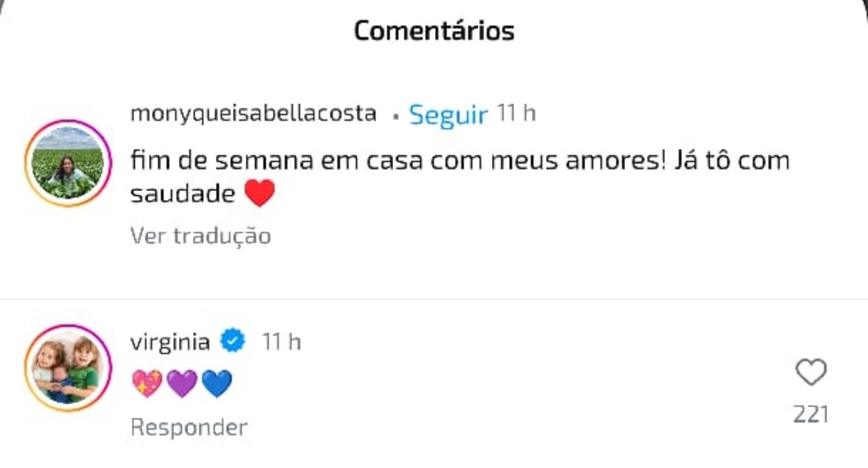Viewport: 868px width, 468px height.
Task: Open the monyqueisabellacosta username link
Action: pos(253,114)
